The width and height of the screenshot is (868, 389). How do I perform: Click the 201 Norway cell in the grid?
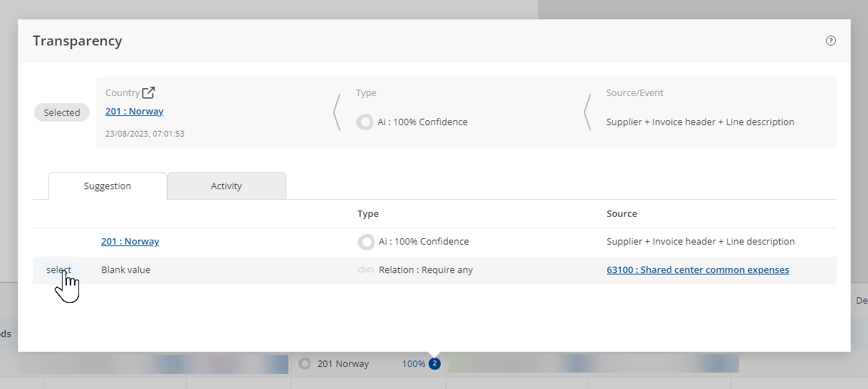343,364
